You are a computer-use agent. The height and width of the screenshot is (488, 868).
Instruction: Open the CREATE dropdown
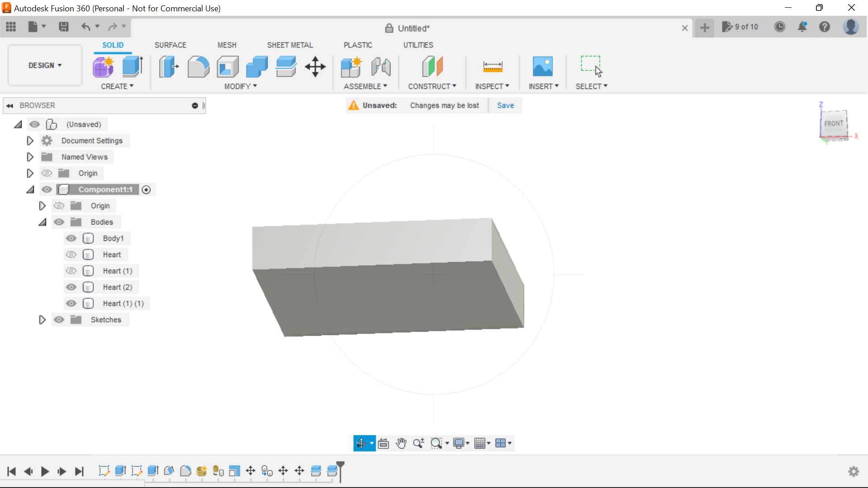118,86
